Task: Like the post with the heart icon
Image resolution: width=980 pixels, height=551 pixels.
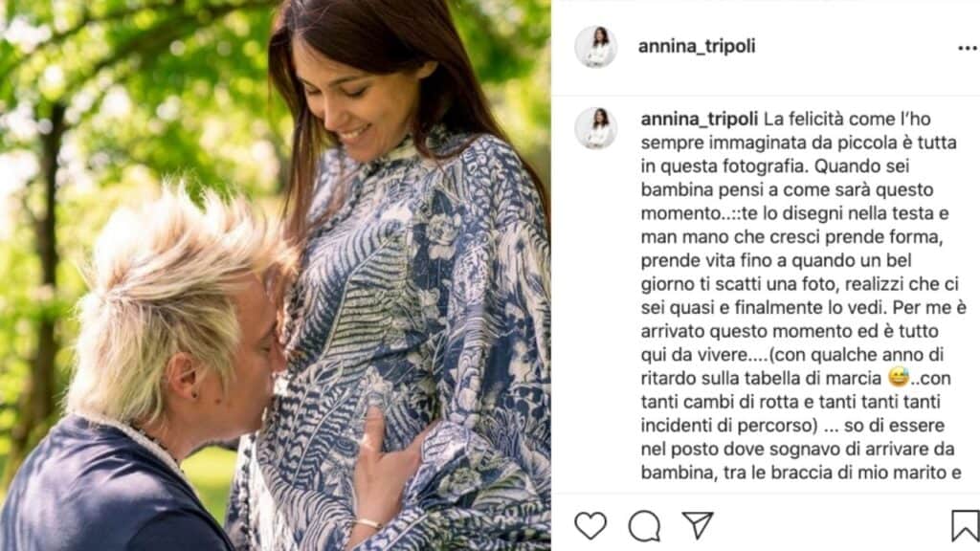Action: [x=590, y=525]
